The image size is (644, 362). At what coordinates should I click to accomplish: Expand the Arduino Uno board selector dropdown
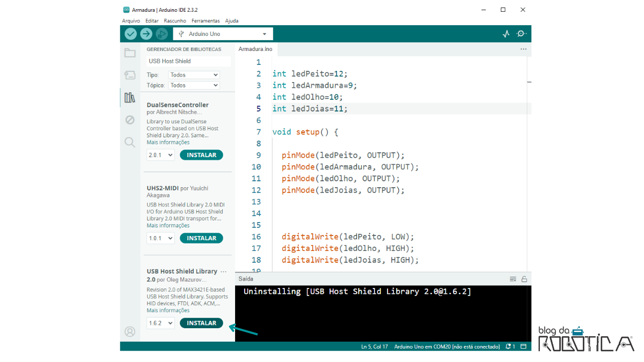223,34
